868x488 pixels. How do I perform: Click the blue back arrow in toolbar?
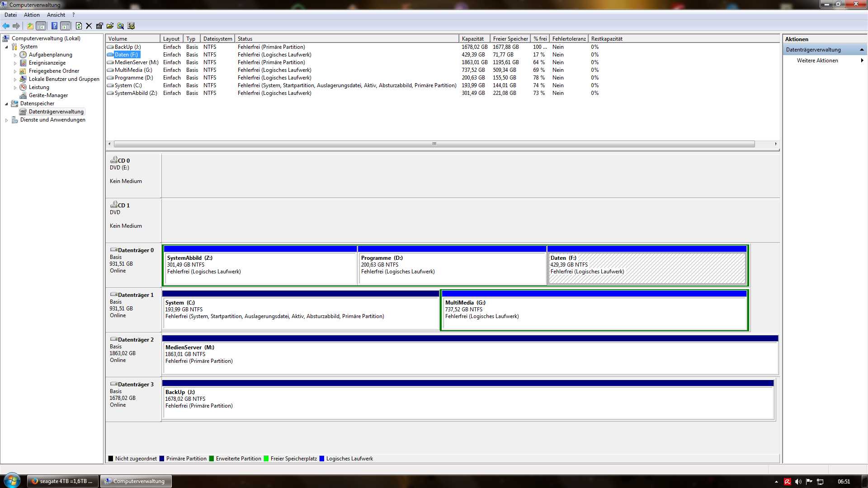(6, 26)
